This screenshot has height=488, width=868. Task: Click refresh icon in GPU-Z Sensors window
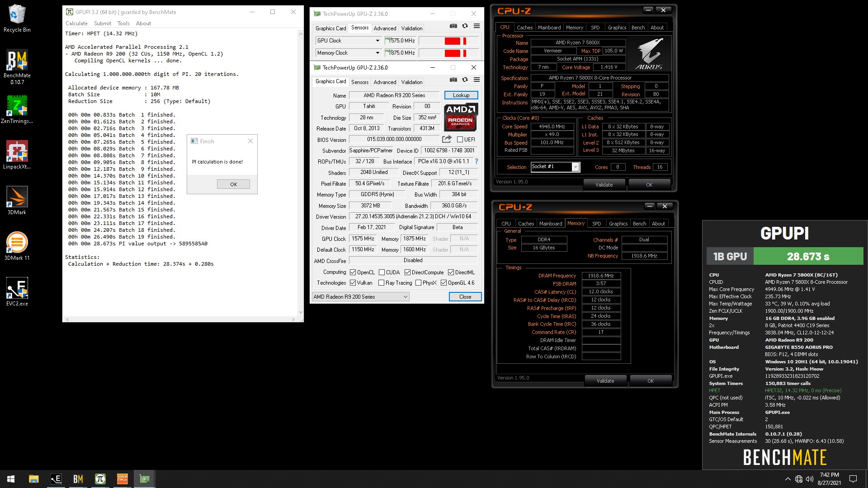pos(465,26)
